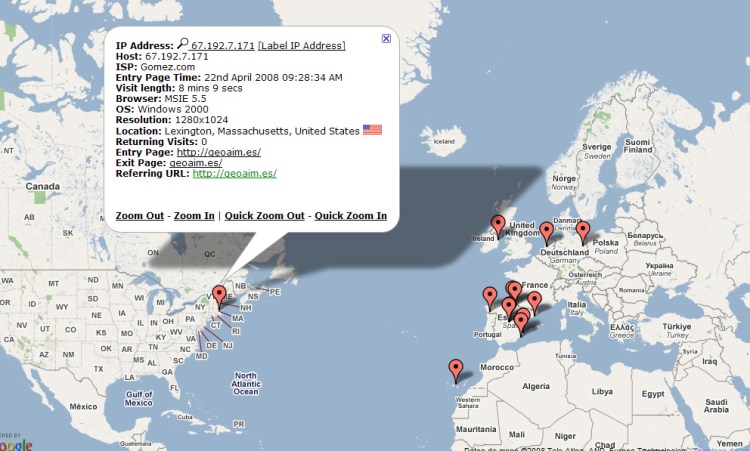Follow the green Referring URL link
Screen dimensions: 750x451
234,173
